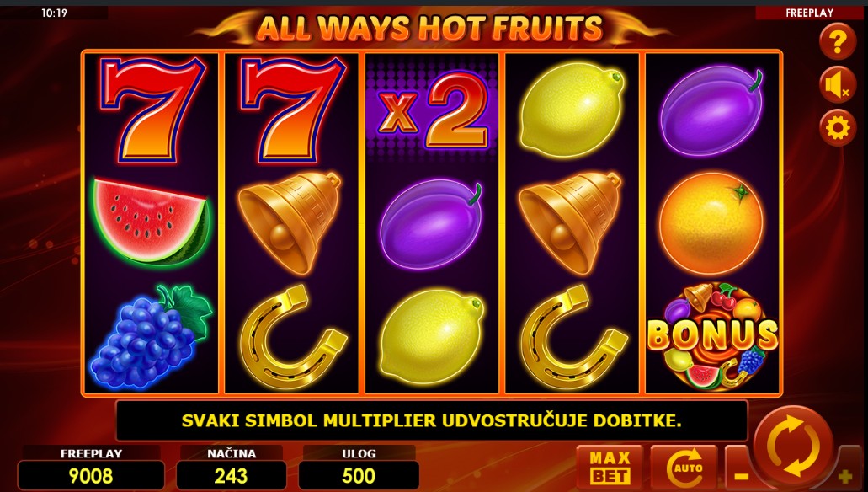Click the blue grapes symbol
868x492 pixels.
click(x=151, y=336)
